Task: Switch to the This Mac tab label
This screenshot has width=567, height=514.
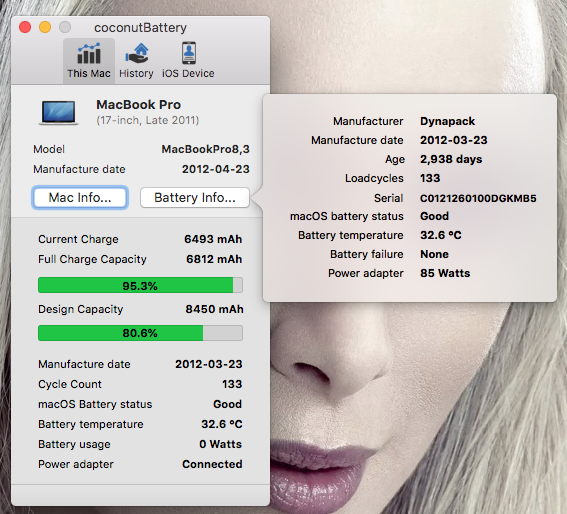Action: (x=89, y=73)
